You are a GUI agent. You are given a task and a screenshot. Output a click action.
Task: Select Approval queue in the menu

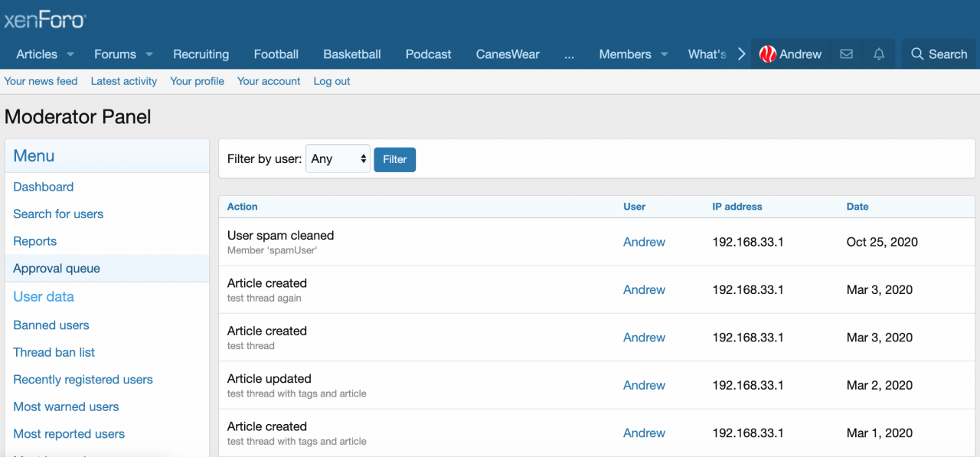57,269
